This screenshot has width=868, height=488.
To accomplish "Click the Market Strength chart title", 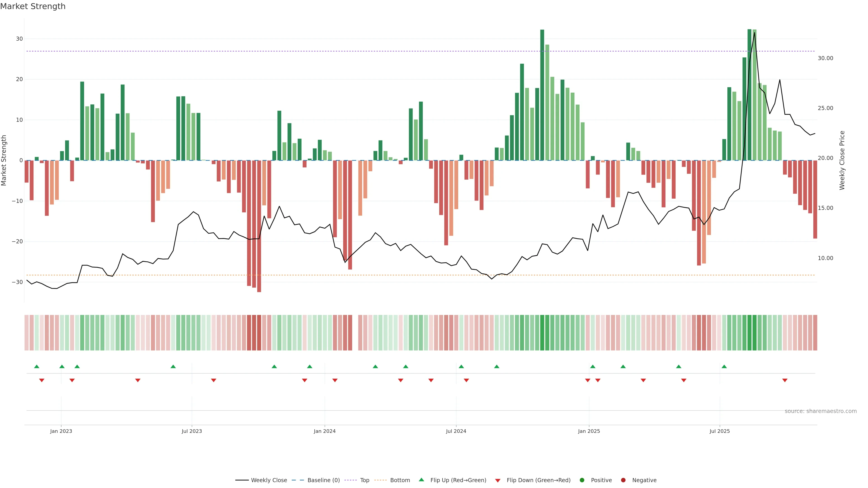I will click(33, 6).
